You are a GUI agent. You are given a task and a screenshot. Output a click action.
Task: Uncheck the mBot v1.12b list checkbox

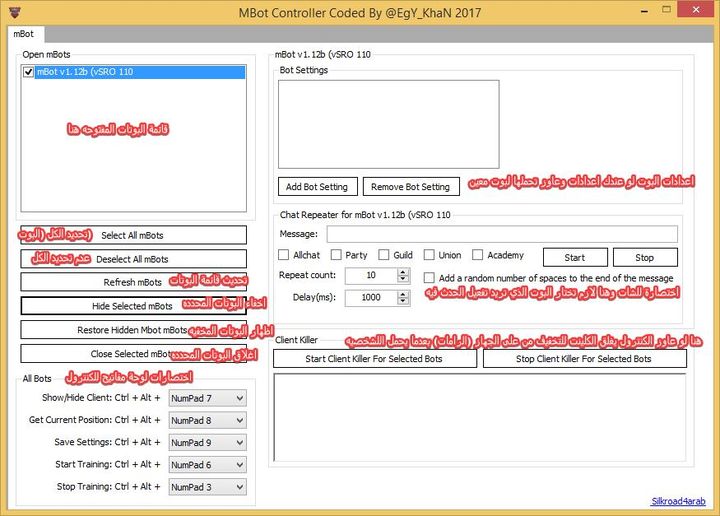click(28, 72)
